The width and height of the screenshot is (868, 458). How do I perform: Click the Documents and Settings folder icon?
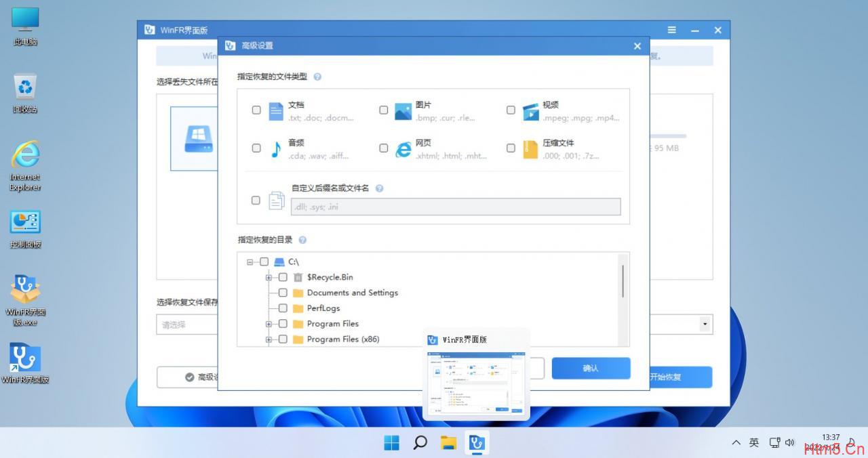298,293
